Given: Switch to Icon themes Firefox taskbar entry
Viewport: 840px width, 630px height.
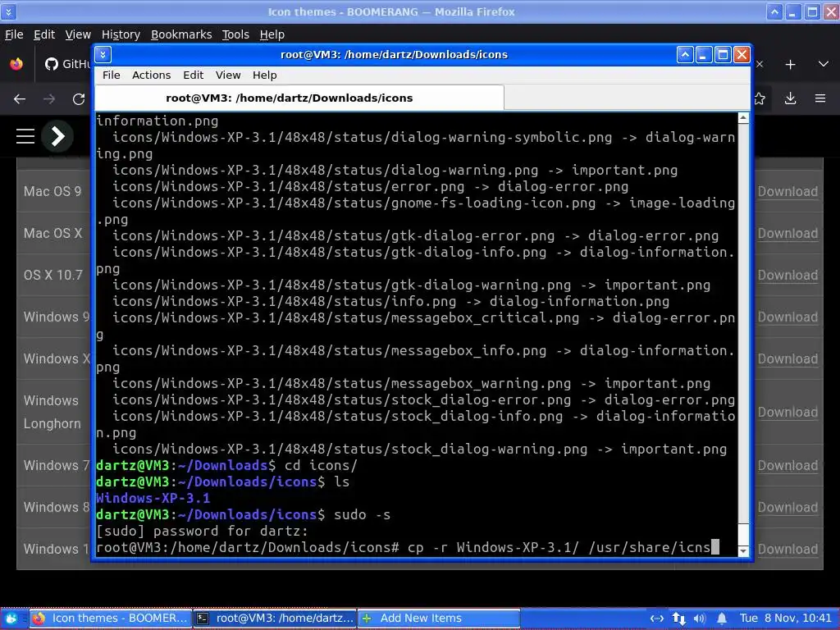Looking at the screenshot, I should click(110, 619).
